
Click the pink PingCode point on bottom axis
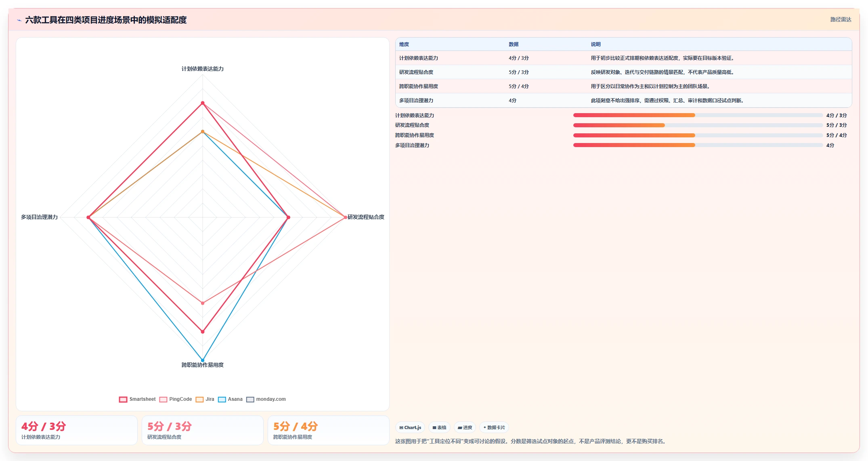coord(203,303)
